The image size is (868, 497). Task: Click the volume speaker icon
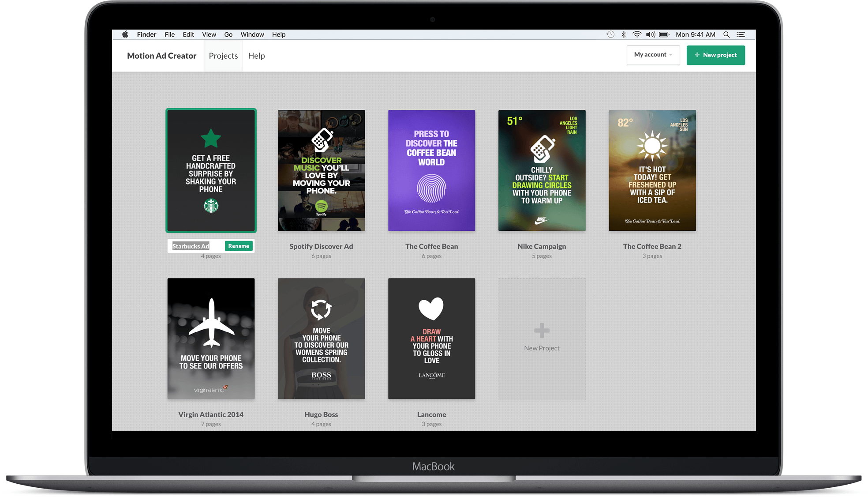651,34
